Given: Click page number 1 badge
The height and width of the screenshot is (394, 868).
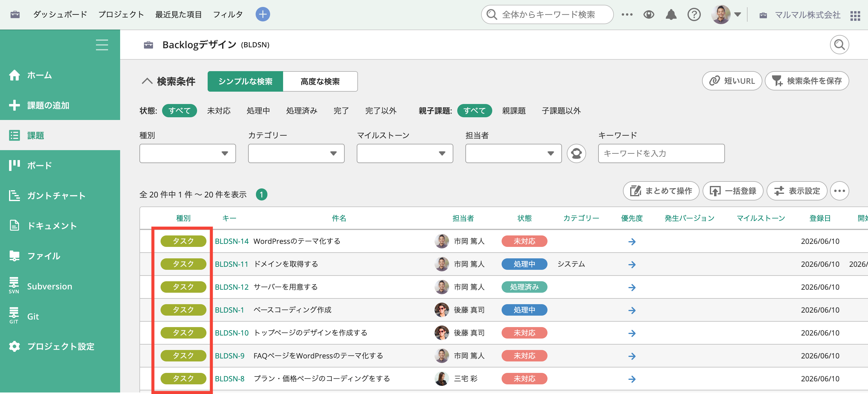Looking at the screenshot, I should tap(261, 194).
